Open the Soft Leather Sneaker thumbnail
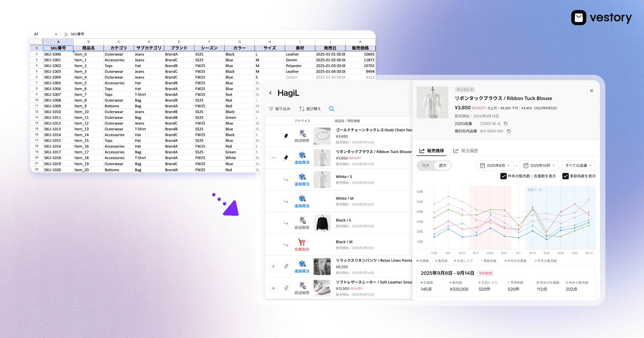644x338 pixels. point(322,288)
